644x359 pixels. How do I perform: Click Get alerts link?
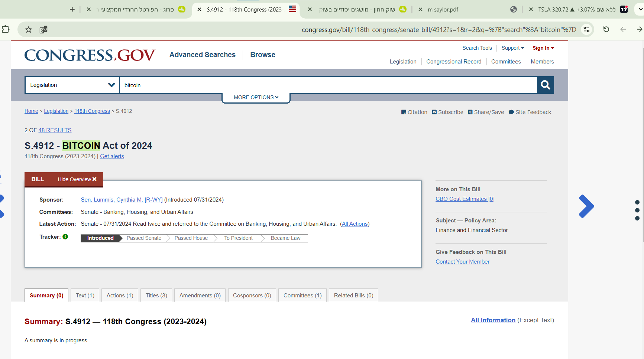[112, 156]
